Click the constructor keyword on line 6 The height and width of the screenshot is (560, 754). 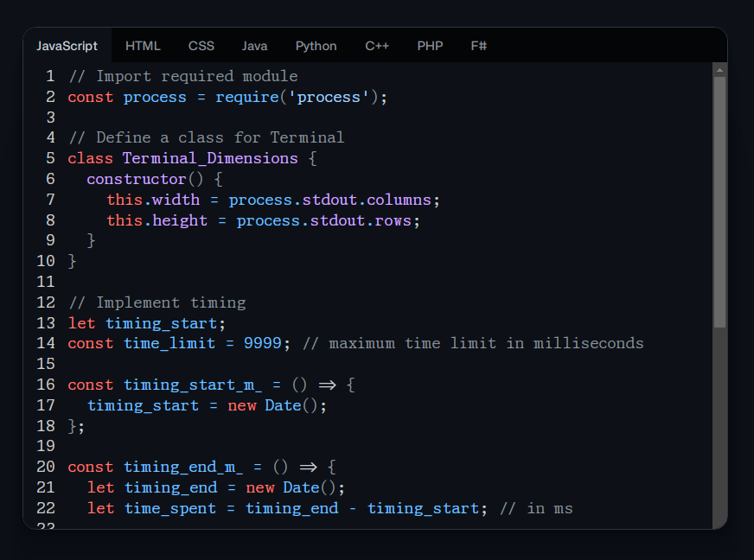136,179
